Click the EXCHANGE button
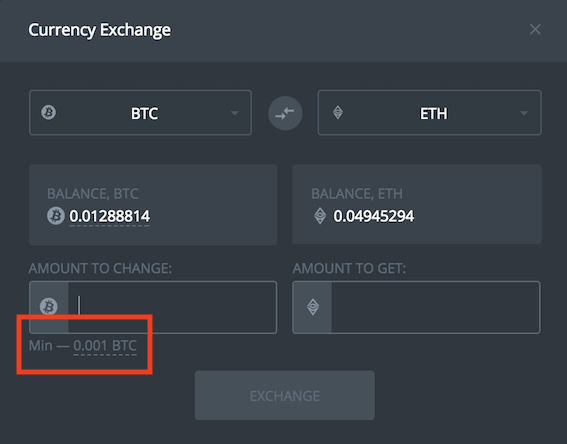The height and width of the screenshot is (444, 567). pyautogui.click(x=285, y=395)
